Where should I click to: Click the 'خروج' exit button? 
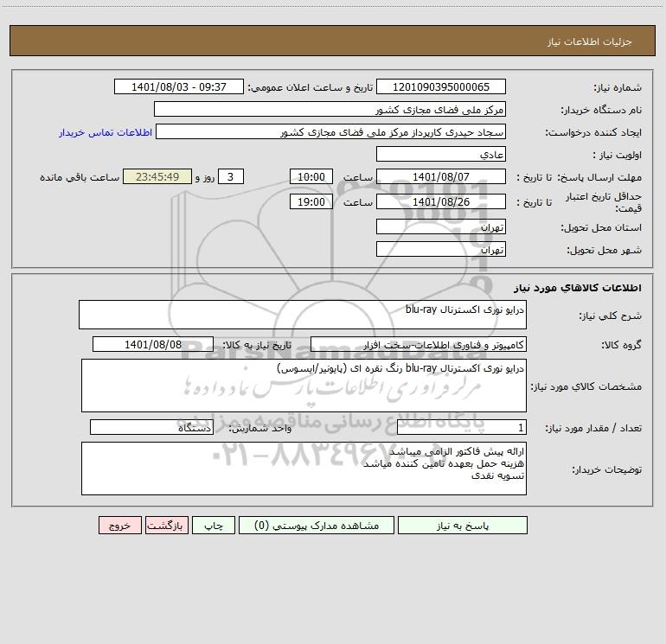tap(119, 525)
